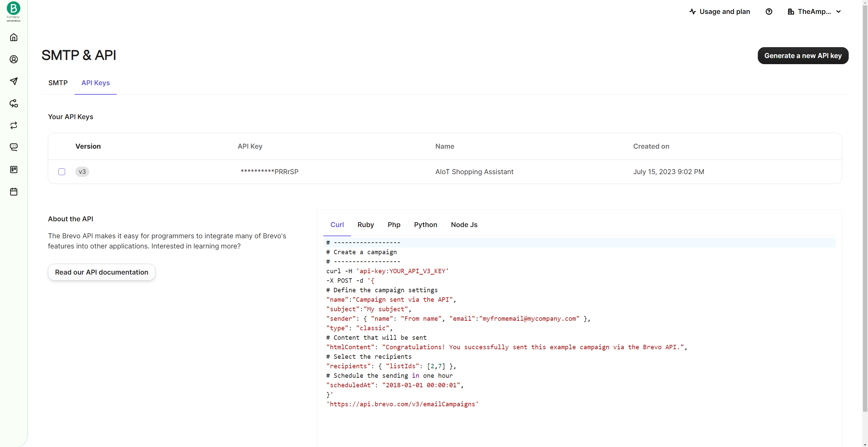Open the Node Js example tab

pyautogui.click(x=463, y=225)
